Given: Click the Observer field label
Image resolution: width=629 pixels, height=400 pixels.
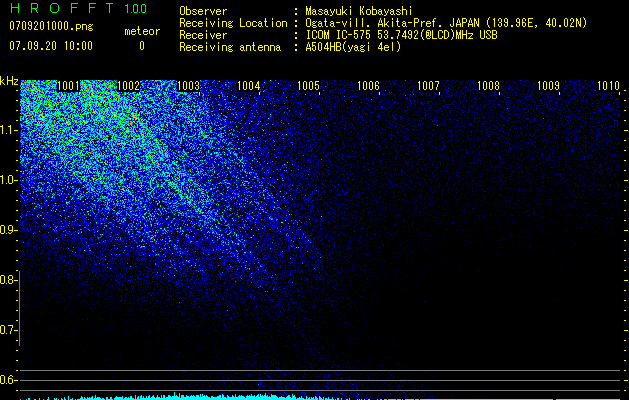Looking at the screenshot, I should (x=203, y=12).
